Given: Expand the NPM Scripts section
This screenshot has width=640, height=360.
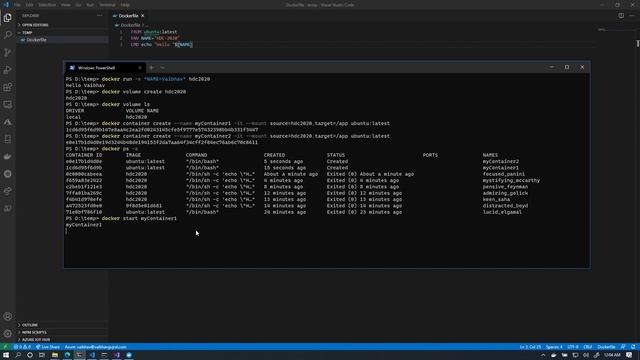Looking at the screenshot, I should [62, 332].
